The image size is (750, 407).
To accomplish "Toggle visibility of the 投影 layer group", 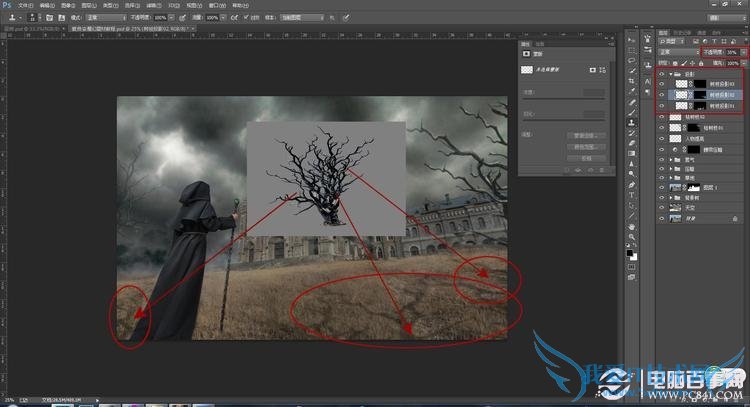I will (x=661, y=73).
